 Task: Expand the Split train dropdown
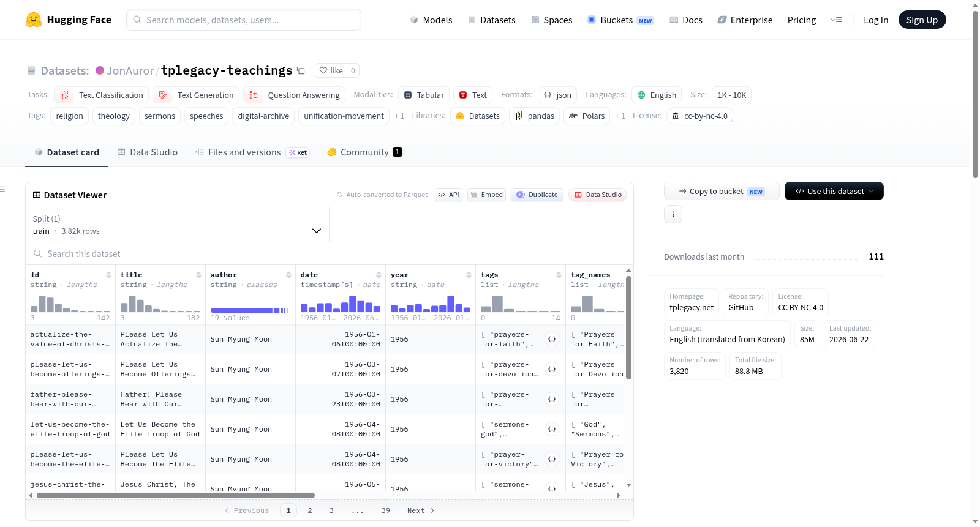click(177, 225)
